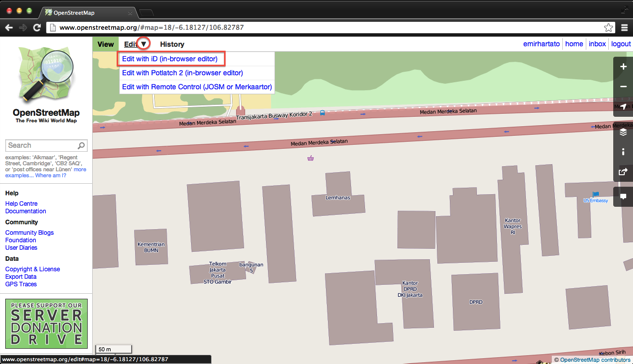
Task: Open the map key info icon
Action: [623, 152]
